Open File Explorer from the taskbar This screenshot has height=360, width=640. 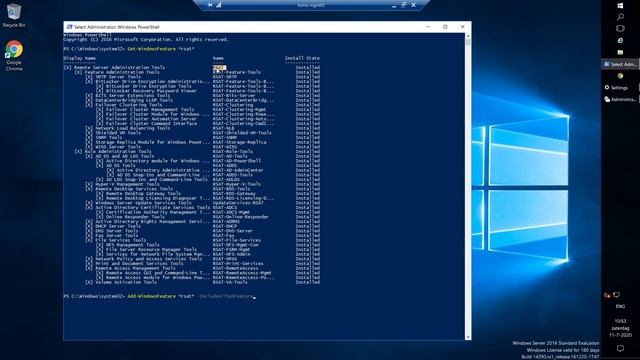pos(620,52)
